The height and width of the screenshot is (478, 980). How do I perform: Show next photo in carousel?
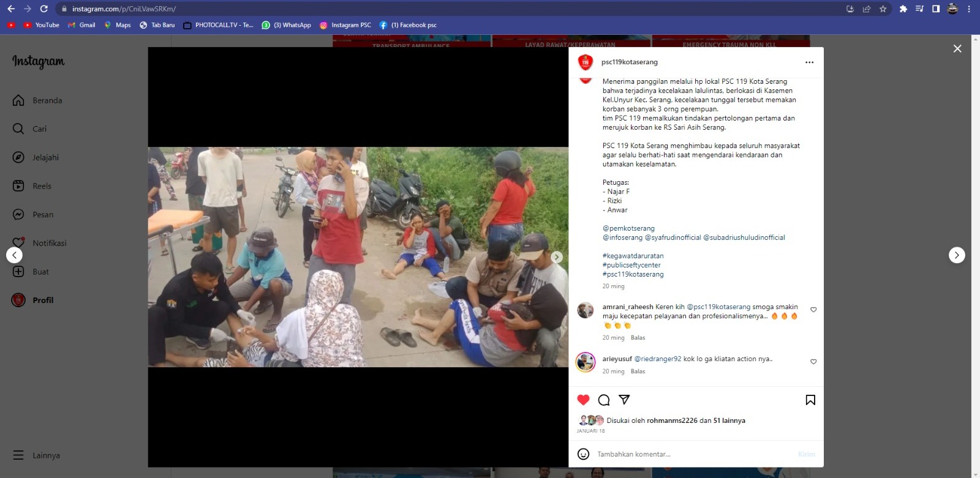click(556, 257)
